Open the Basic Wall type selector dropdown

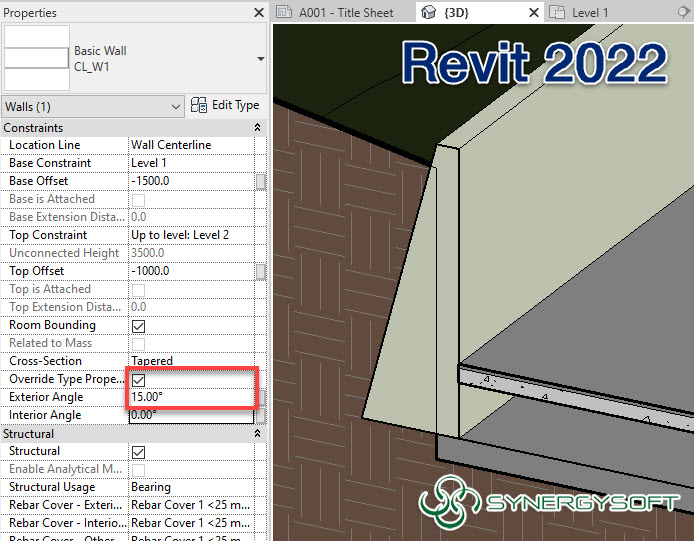point(261,58)
